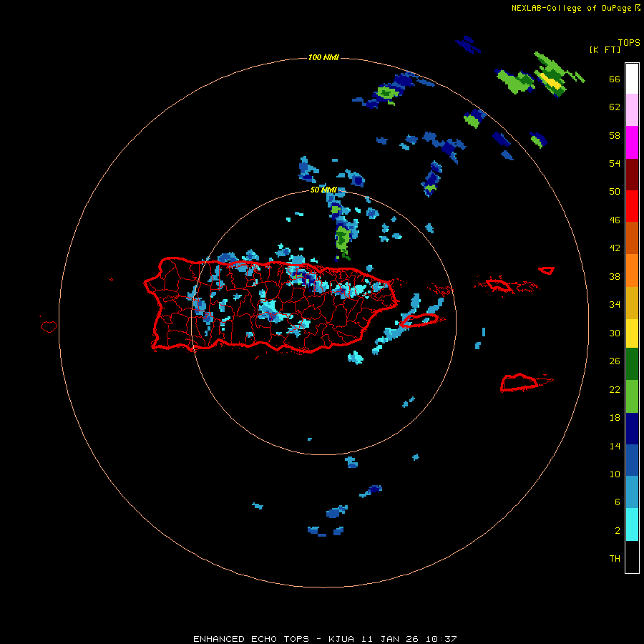Choose the light green legend swatch
This screenshot has width=644, height=644.
click(x=632, y=396)
